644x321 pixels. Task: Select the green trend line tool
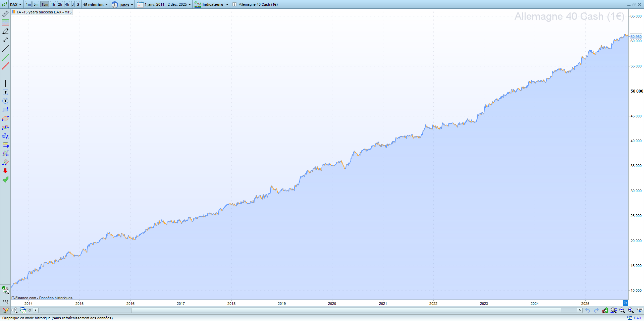coord(5,57)
